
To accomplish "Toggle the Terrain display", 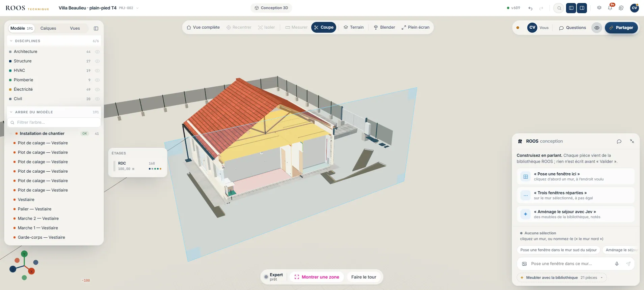I will click(353, 27).
